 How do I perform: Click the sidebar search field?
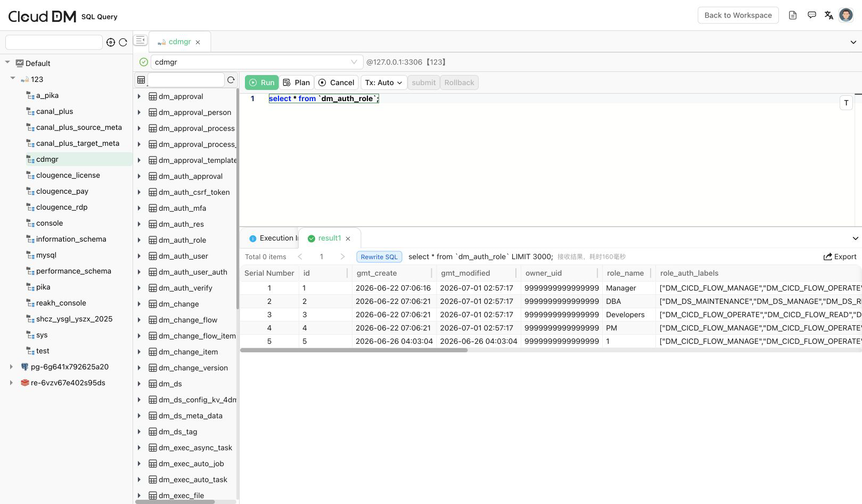(x=54, y=42)
